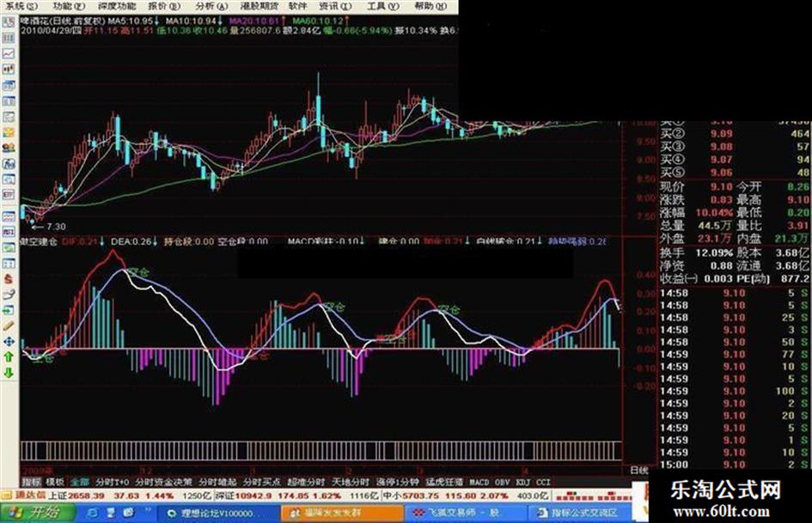
Task: Open the 系统(S) menu
Action: coord(21,6)
